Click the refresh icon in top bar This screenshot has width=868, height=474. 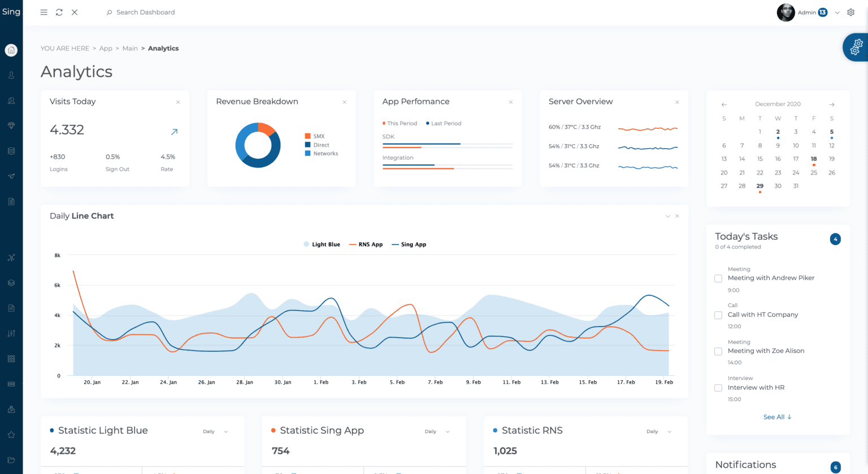(x=59, y=12)
